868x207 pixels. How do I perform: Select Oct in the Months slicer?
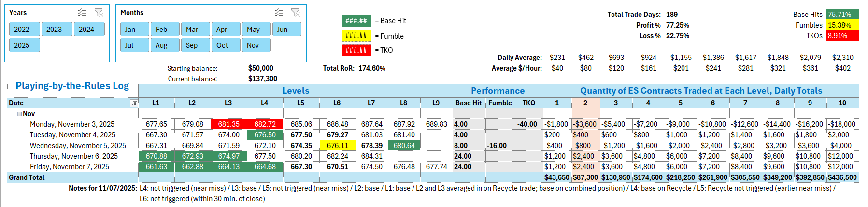pos(226,45)
